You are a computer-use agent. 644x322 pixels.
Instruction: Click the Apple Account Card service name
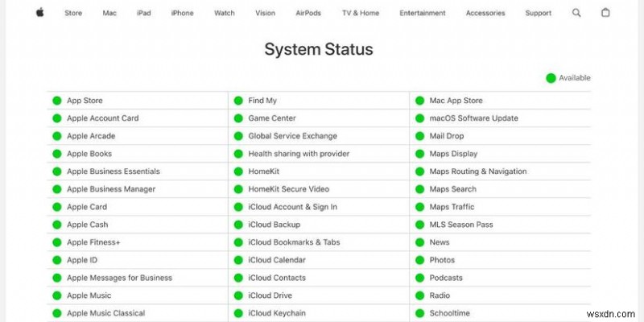point(103,118)
